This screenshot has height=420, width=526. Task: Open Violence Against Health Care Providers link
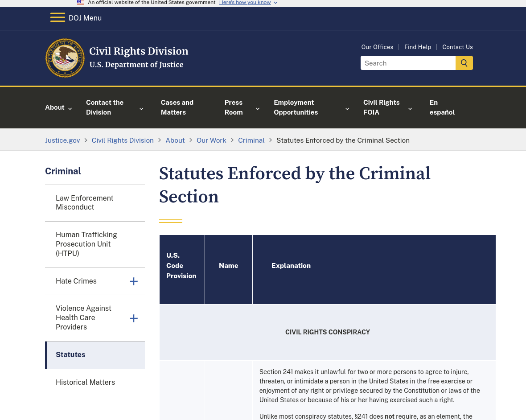(x=83, y=317)
